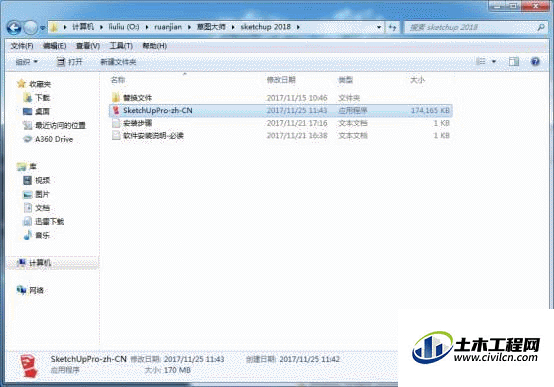
Task: Select the 替换文件 folder icon
Action: pyautogui.click(x=116, y=98)
